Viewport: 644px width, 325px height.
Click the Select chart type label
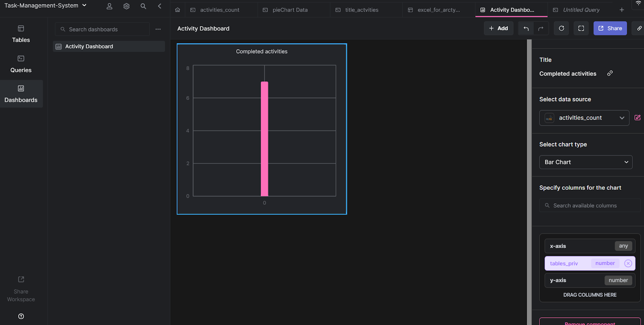coord(563,144)
